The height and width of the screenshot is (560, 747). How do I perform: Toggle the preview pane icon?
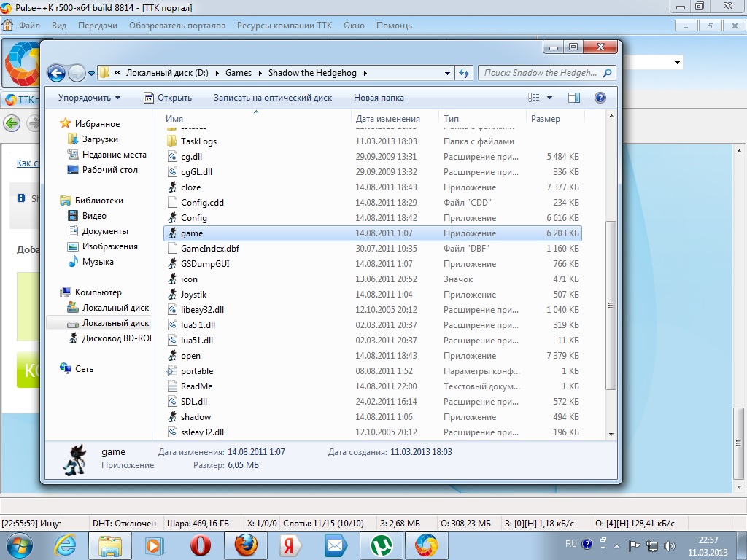coord(574,98)
